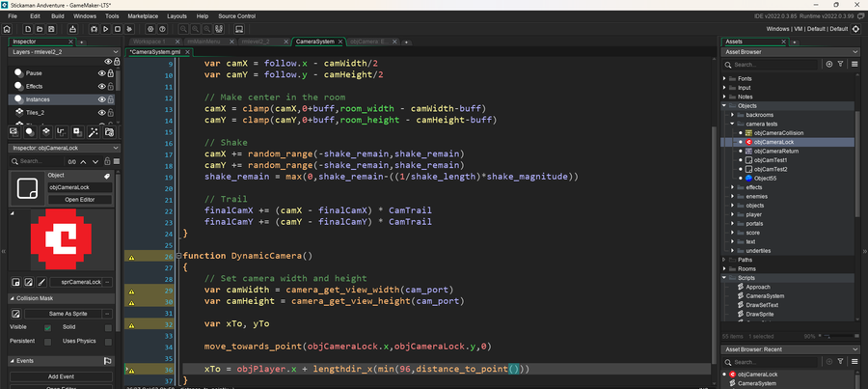Enable the Persistent checkbox
This screenshot has height=389, width=868.
47,342
